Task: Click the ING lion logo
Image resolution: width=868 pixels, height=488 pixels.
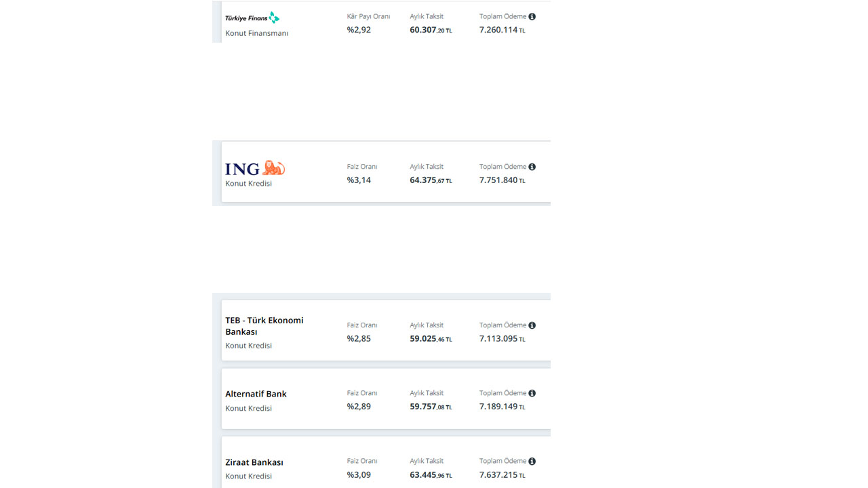Action: pyautogui.click(x=255, y=168)
